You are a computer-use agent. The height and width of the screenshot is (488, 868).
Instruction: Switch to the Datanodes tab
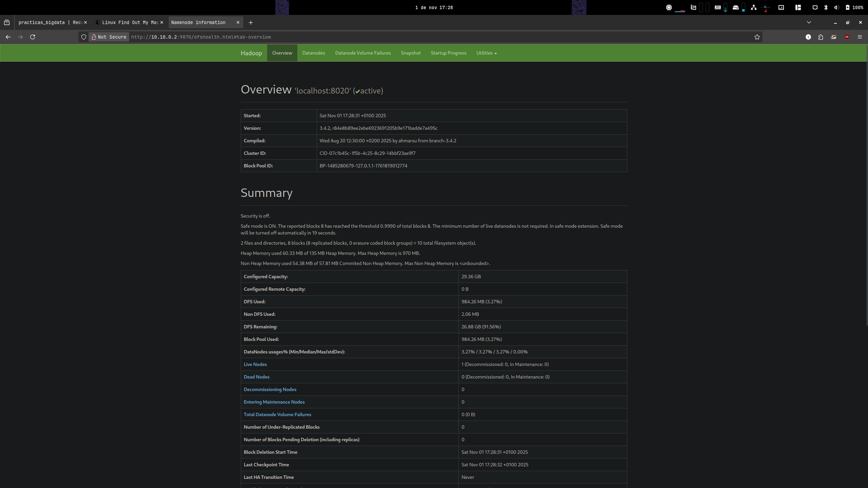tap(313, 53)
